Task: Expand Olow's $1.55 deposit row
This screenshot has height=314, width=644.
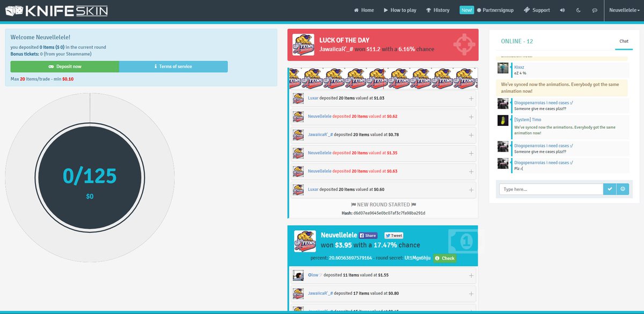Action: point(471,275)
